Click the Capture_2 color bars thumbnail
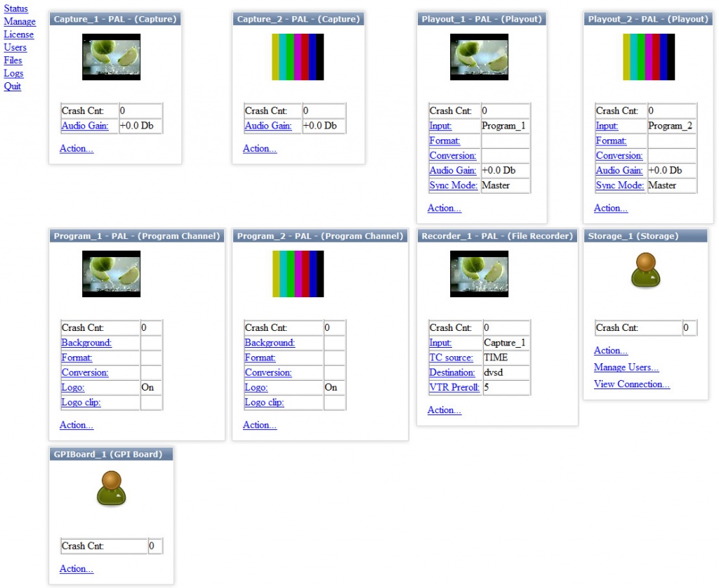Viewport: 719px width, 588px height. [x=298, y=57]
